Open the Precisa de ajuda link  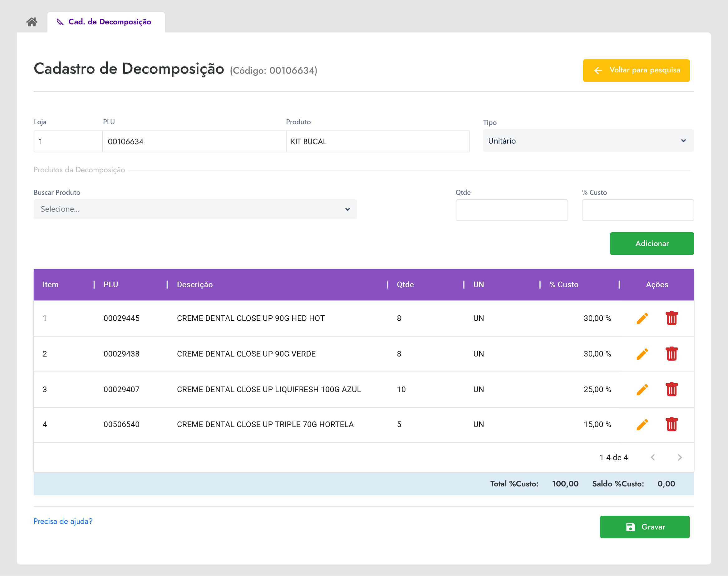(63, 521)
